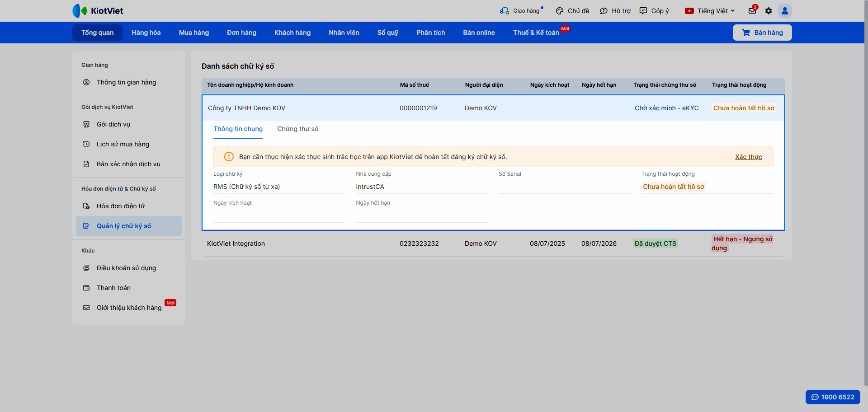Open Hóa đơn điện tử sidebar link
The width and height of the screenshot is (868, 412).
pyautogui.click(x=129, y=206)
